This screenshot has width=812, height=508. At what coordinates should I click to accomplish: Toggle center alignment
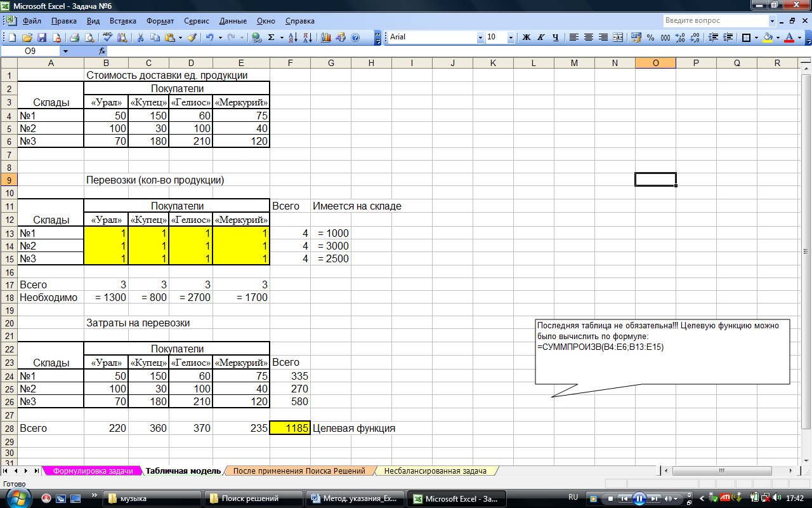589,37
